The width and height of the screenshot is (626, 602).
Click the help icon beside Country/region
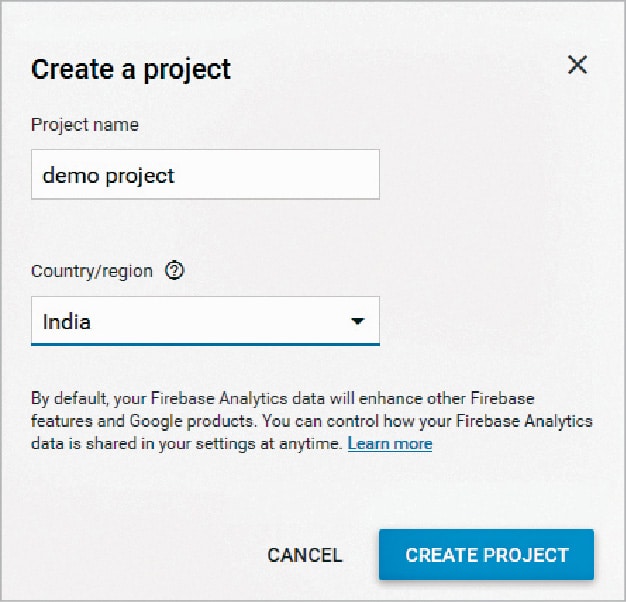coord(175,271)
